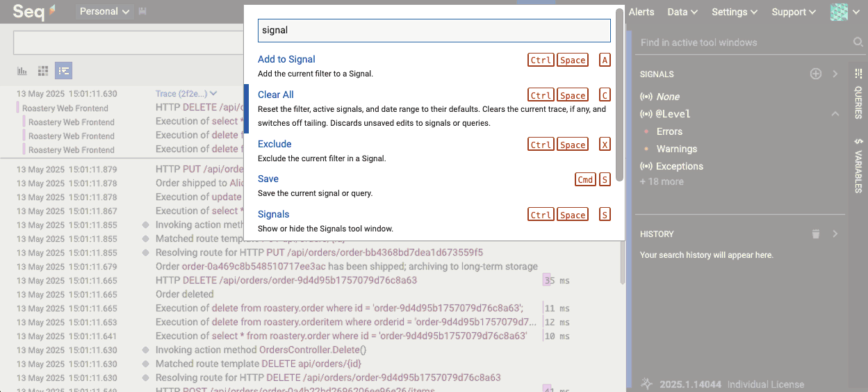868x392 pixels.
Task: Click the version 2025.1.14044 link
Action: point(690,384)
